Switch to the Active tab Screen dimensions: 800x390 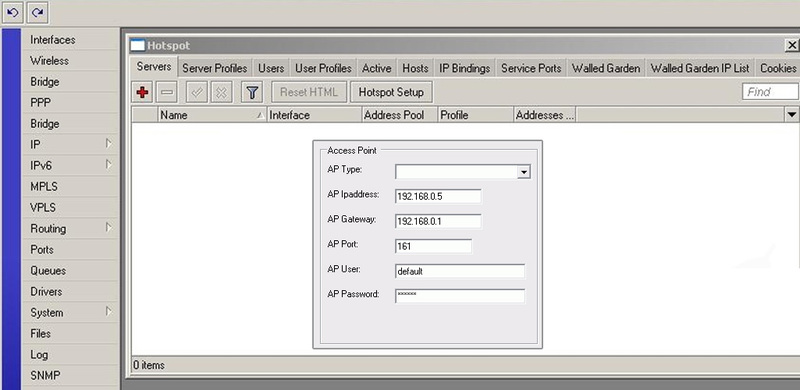(377, 68)
